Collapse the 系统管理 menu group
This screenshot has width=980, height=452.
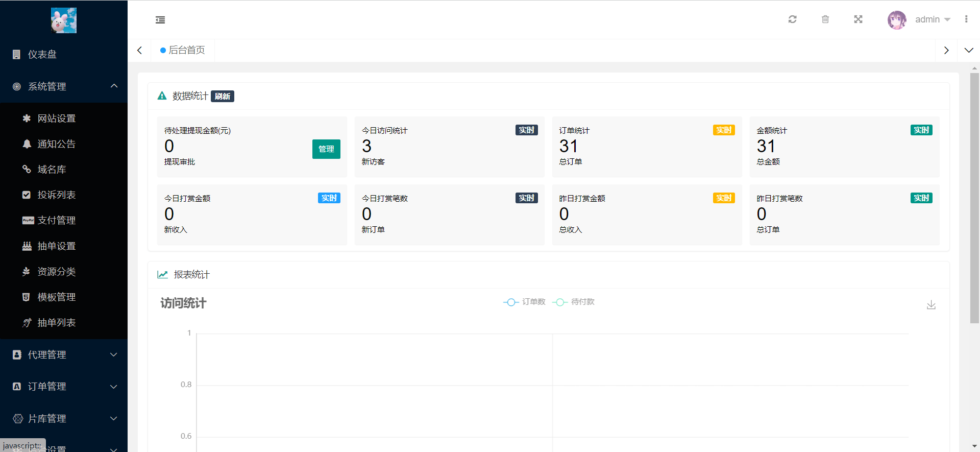[x=64, y=86]
